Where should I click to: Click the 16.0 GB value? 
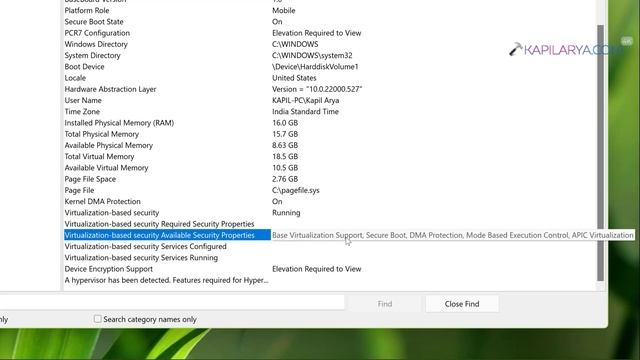tap(285, 123)
